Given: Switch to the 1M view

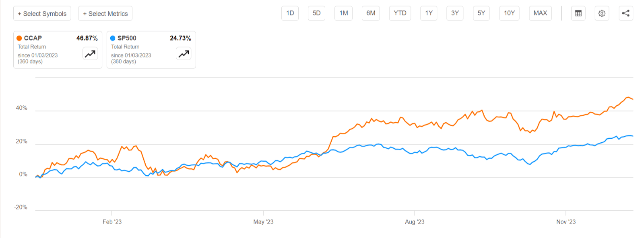Looking at the screenshot, I should [343, 13].
